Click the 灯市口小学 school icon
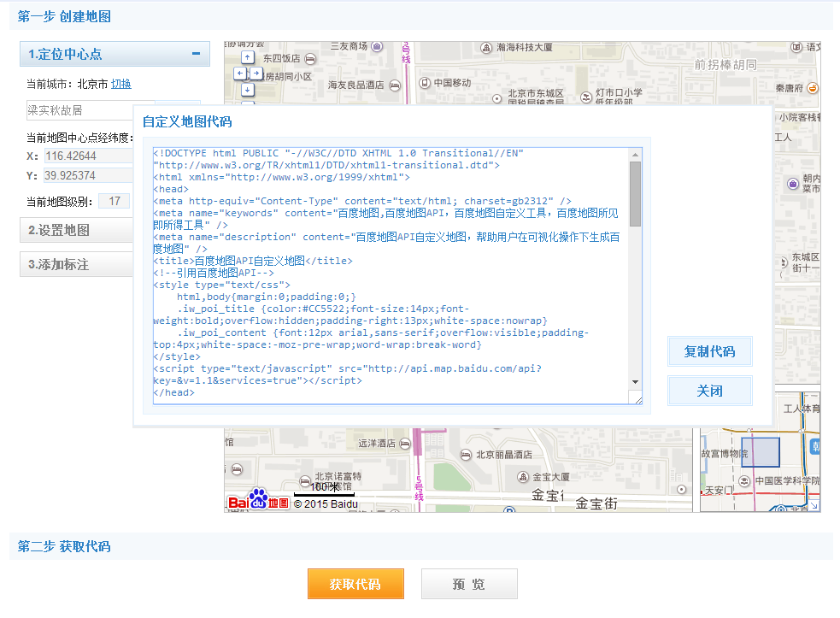The height and width of the screenshot is (618, 840). [x=586, y=97]
